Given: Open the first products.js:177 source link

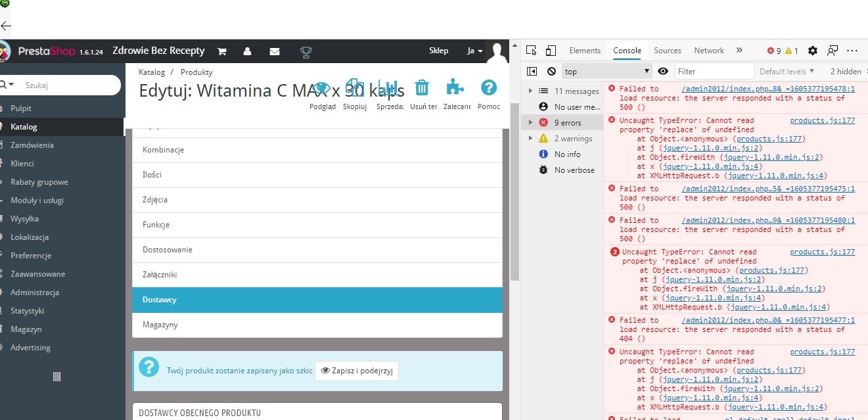Looking at the screenshot, I should [x=822, y=120].
